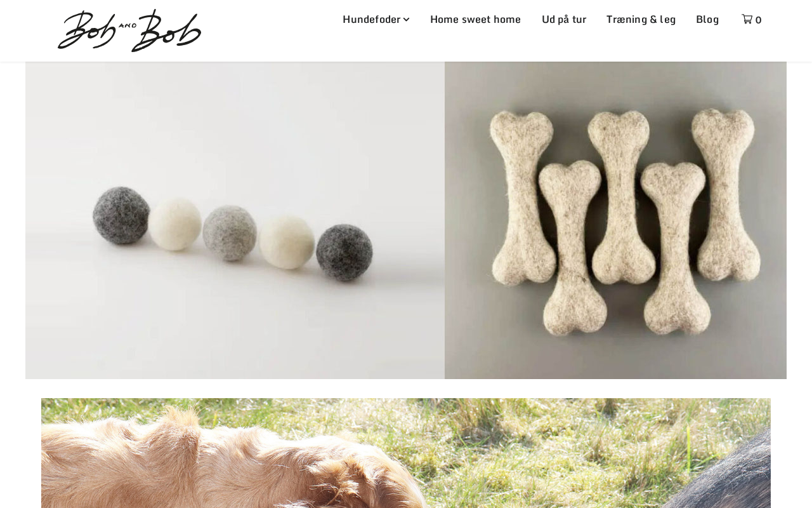Click the rightmost dark grey felt ball
812x508 pixels.
pyautogui.click(x=344, y=253)
